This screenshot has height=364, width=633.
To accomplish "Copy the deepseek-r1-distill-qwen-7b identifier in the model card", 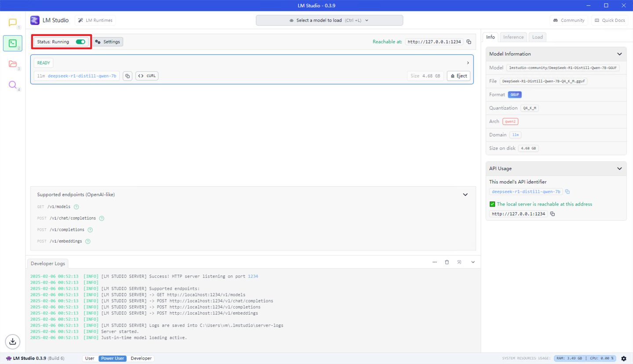I will pyautogui.click(x=127, y=76).
